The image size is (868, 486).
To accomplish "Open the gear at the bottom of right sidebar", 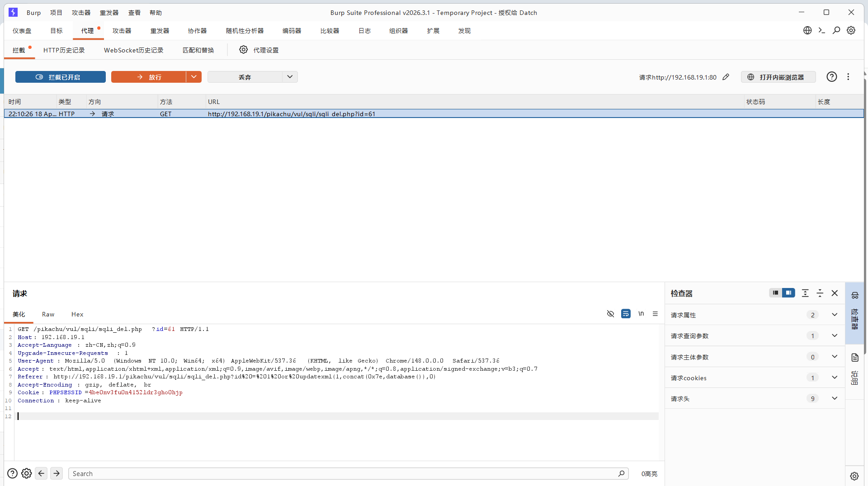I will pos(854,476).
